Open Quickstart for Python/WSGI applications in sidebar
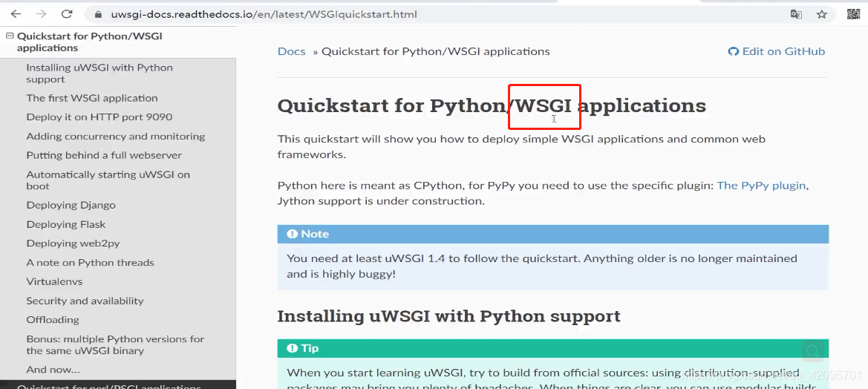Screen dimensions: 868x389 [x=90, y=42]
